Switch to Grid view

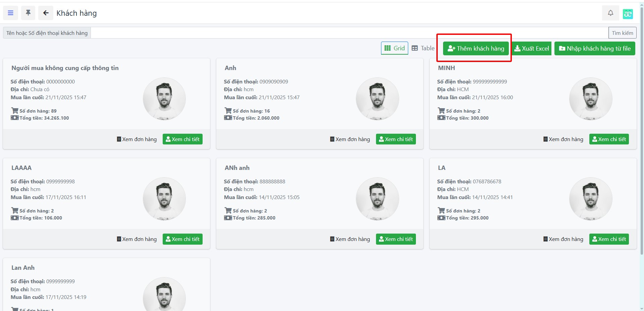394,48
